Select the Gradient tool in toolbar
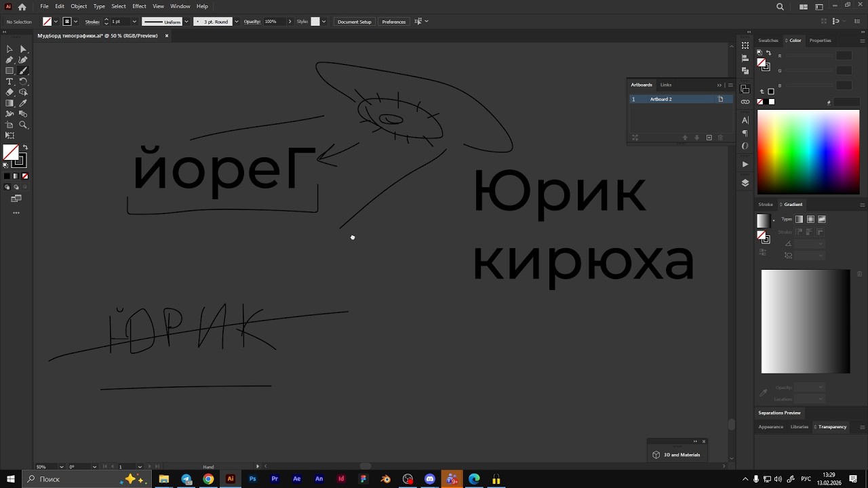 pos(9,103)
